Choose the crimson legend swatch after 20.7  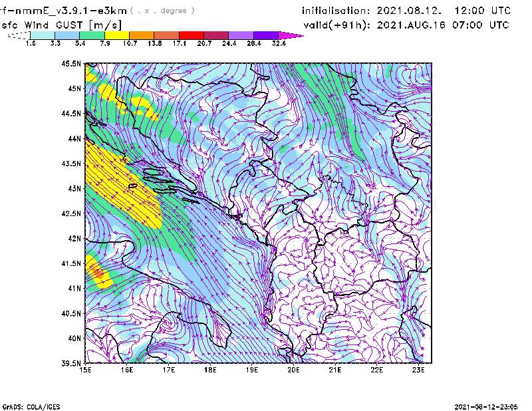[x=216, y=35]
